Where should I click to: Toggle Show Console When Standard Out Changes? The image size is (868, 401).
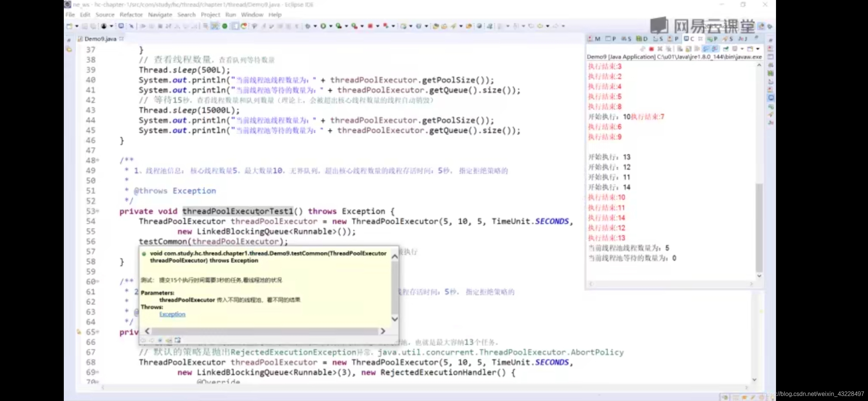point(706,49)
